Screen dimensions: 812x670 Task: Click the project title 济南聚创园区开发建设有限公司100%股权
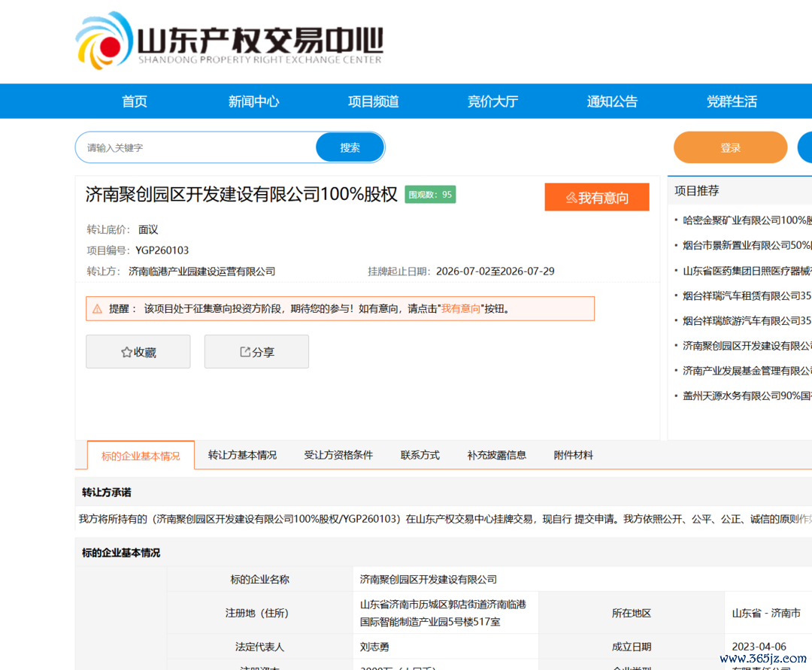coord(241,194)
